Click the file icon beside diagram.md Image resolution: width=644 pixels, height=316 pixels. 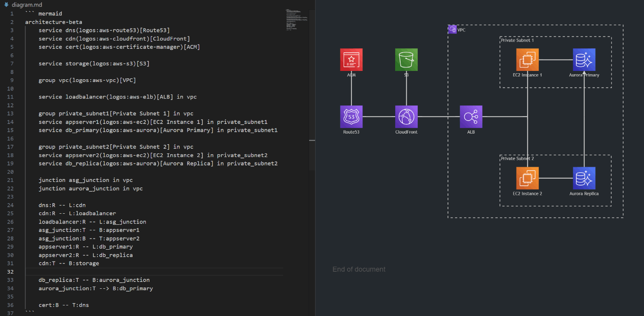click(x=6, y=4)
